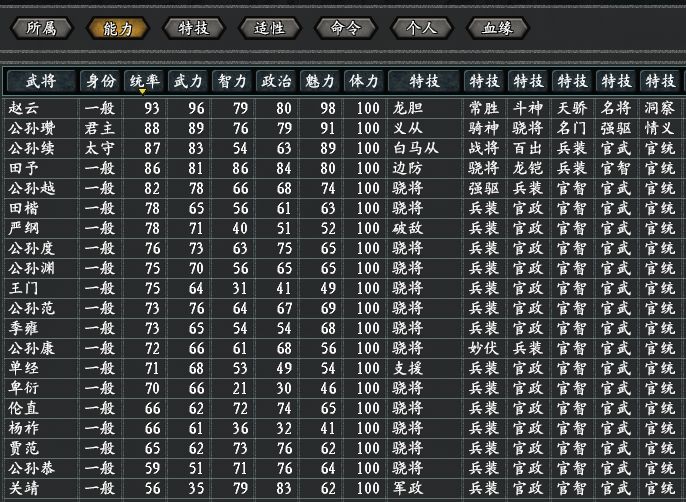Click the 斗神 skill cell

528,108
